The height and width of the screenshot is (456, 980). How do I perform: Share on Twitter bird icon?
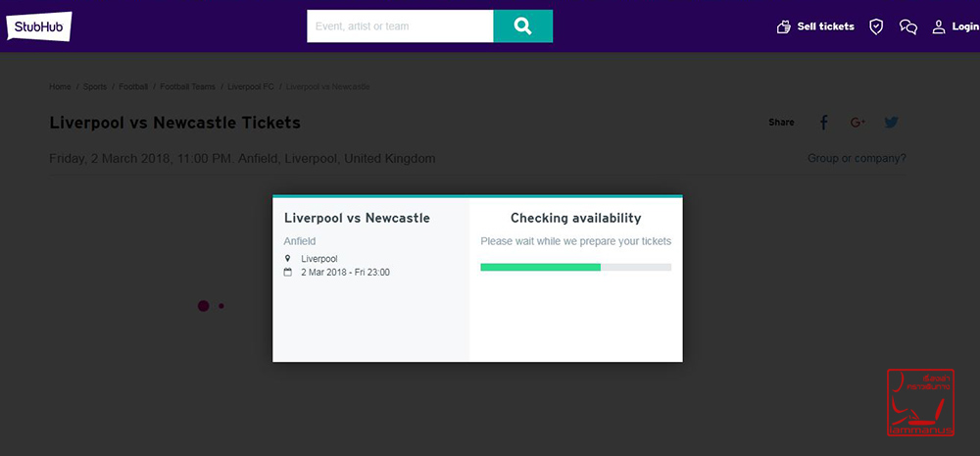tap(891, 123)
